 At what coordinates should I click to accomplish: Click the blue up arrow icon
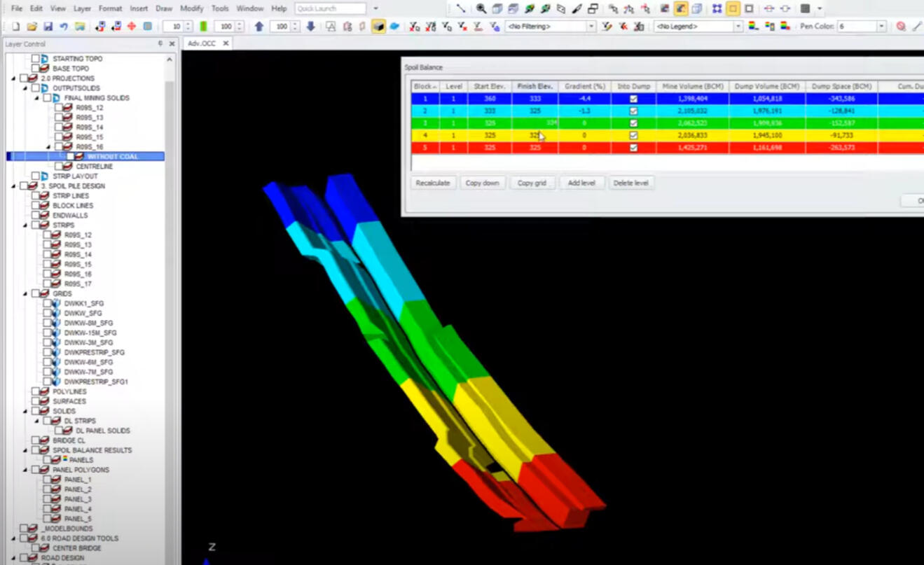pyautogui.click(x=259, y=27)
